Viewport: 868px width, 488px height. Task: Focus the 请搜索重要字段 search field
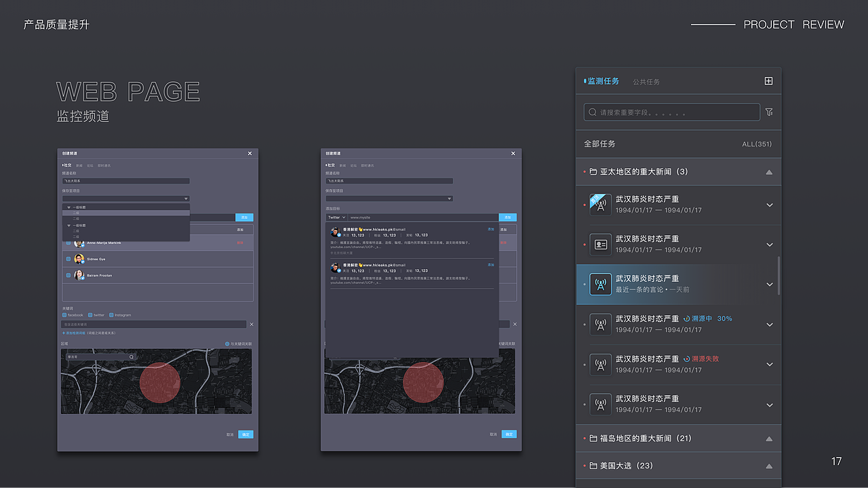coord(672,112)
